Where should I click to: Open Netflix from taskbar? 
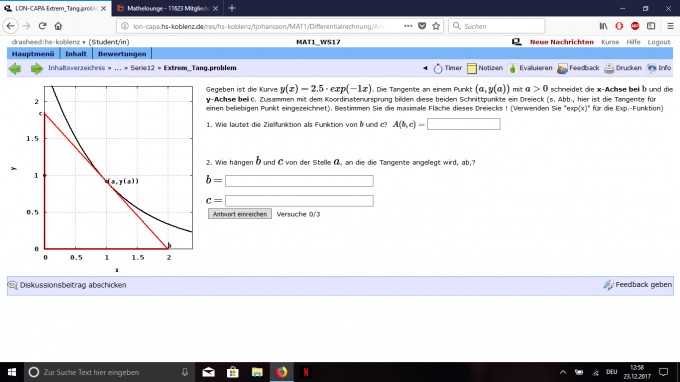pyautogui.click(x=306, y=372)
